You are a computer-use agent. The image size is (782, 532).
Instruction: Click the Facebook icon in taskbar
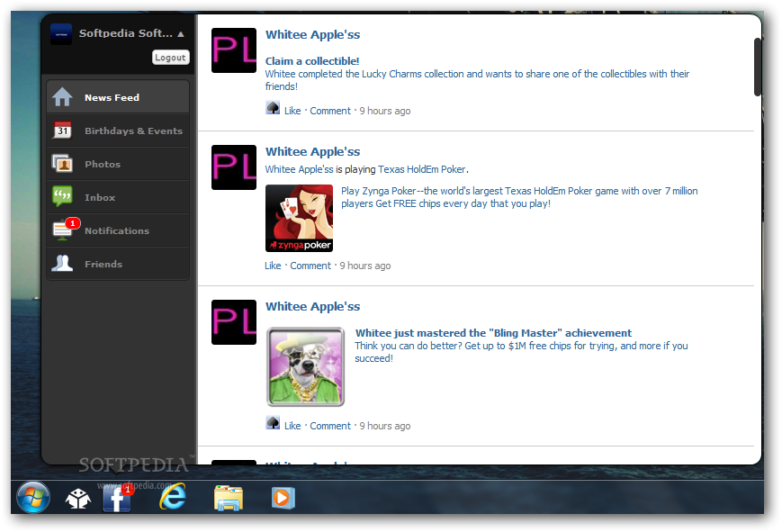tap(118, 498)
